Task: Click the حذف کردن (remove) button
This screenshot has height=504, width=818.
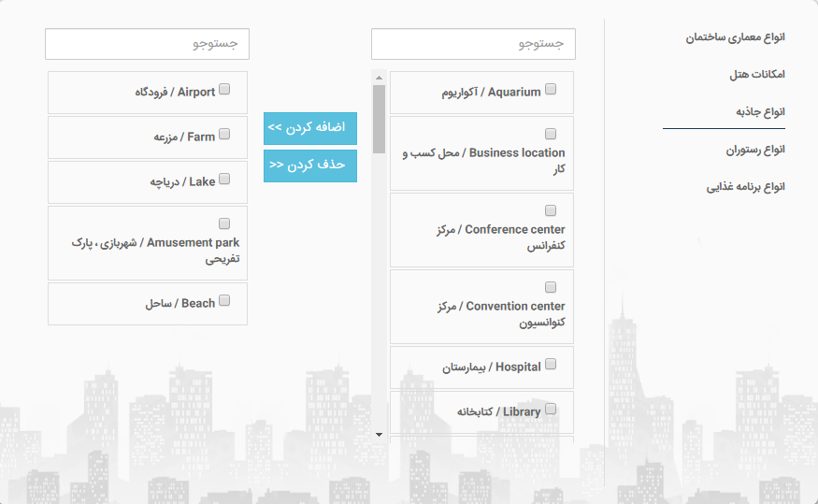Action: [x=310, y=166]
